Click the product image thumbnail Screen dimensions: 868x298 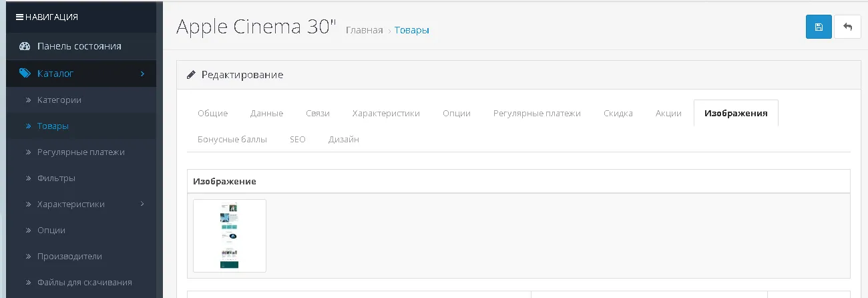[230, 236]
